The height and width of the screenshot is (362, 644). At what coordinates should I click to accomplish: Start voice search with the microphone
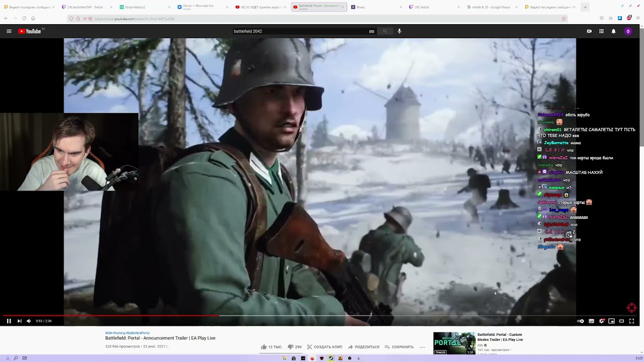pyautogui.click(x=399, y=31)
